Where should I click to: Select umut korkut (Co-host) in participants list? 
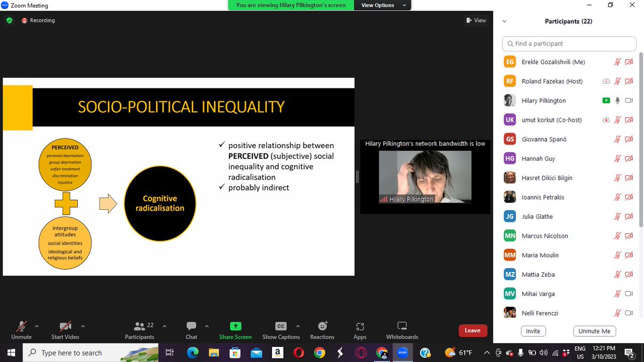point(569,120)
